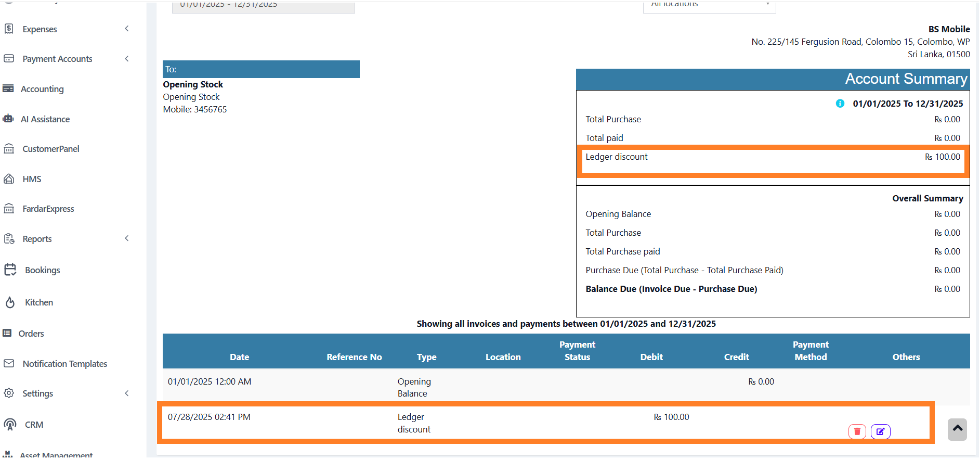Expand the Reports submenu chevron
The height and width of the screenshot is (459, 980).
click(x=127, y=238)
